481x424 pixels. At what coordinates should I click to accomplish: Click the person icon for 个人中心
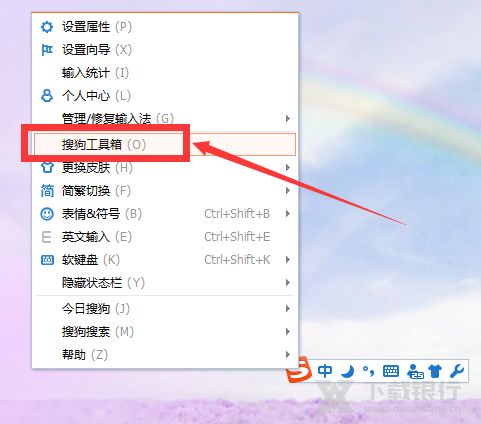tap(47, 96)
